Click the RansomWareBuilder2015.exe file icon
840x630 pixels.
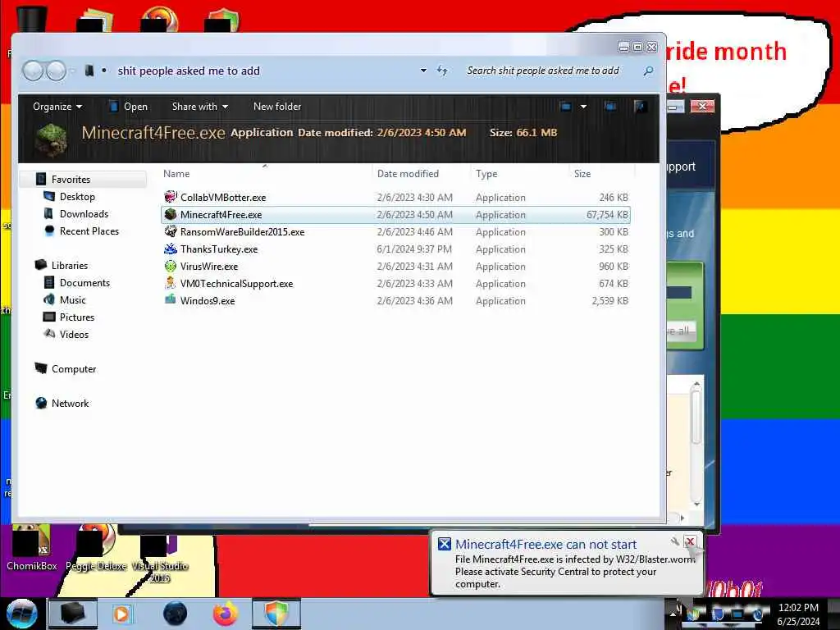tap(171, 231)
